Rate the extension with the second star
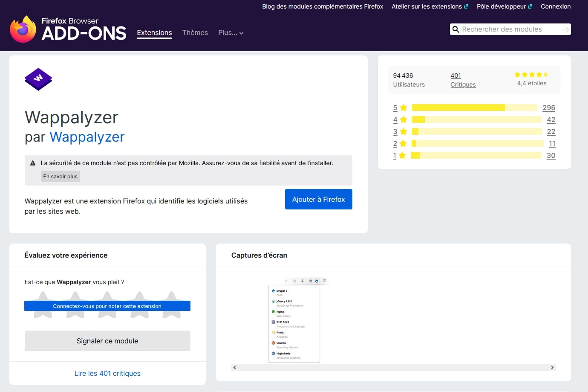 tap(75, 305)
